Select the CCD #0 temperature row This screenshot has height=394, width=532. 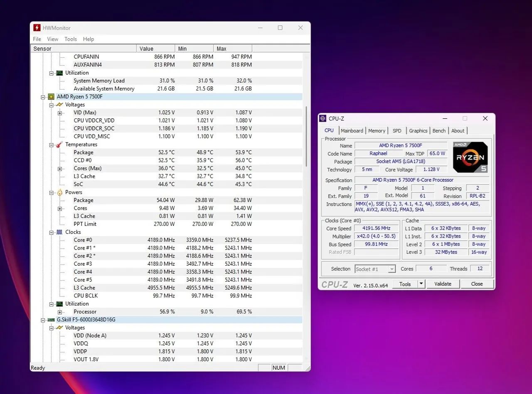point(167,160)
